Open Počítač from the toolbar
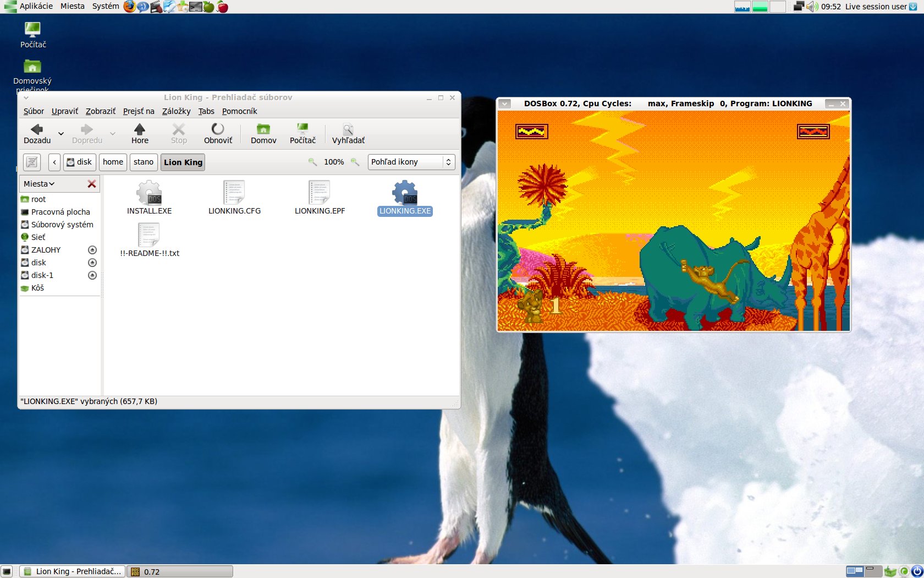 302,133
